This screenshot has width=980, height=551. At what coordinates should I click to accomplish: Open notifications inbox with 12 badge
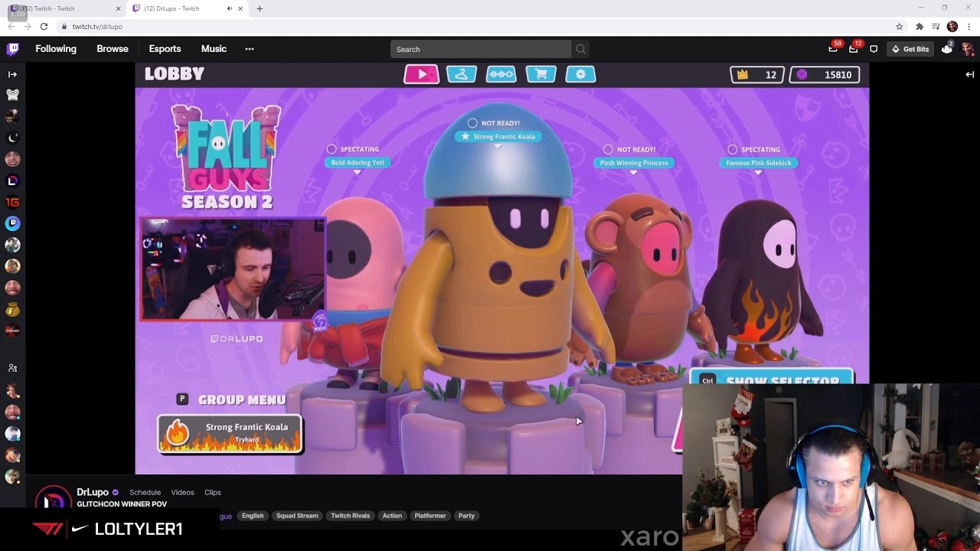(854, 48)
